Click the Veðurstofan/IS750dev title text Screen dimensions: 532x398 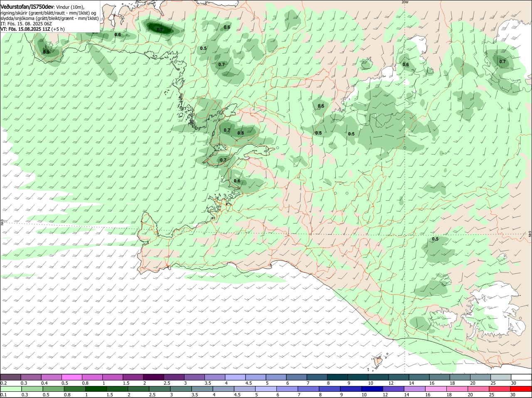(27, 7)
